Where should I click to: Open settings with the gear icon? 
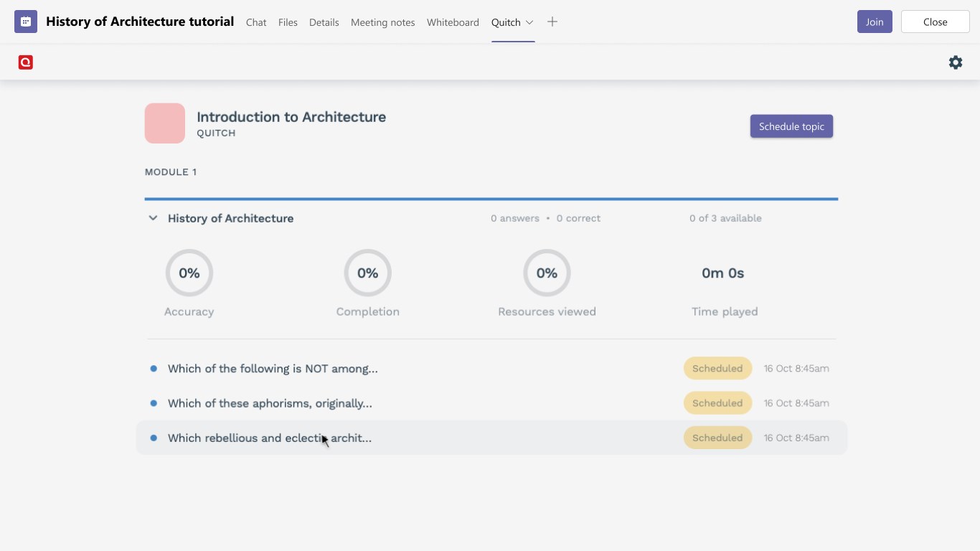click(956, 62)
